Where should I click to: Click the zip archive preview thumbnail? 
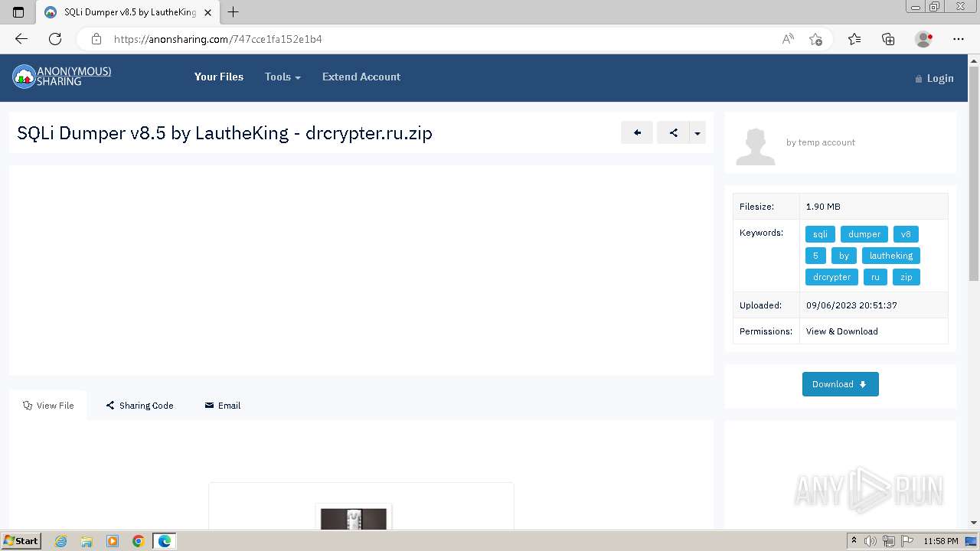click(354, 518)
